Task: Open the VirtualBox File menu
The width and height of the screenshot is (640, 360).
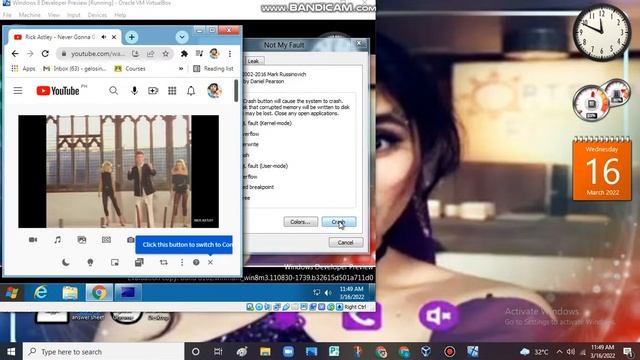Action: (x=7, y=15)
